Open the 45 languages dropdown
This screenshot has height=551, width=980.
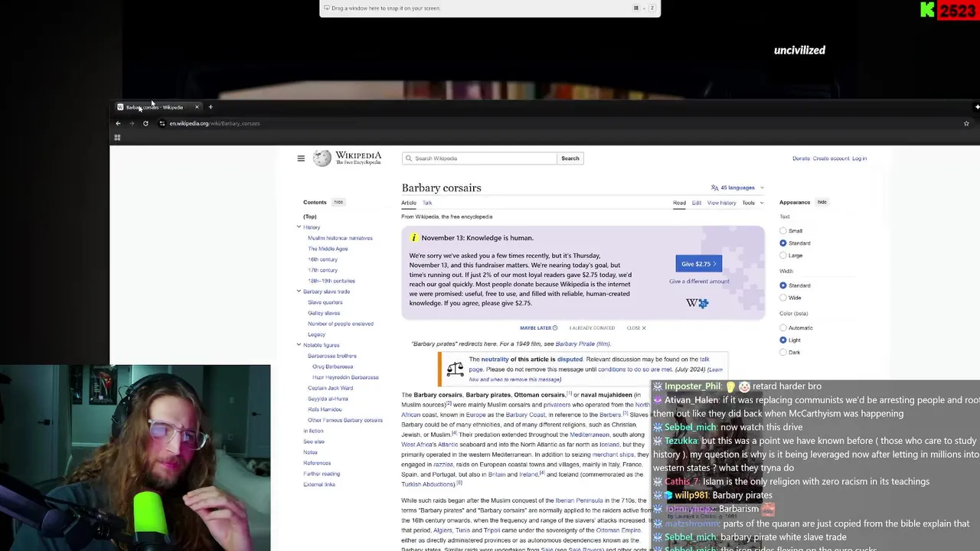coord(737,187)
